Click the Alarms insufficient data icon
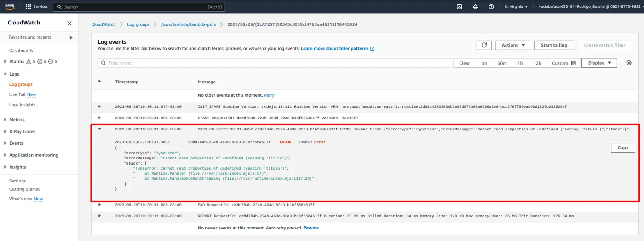644x241 pixels. coord(51,61)
